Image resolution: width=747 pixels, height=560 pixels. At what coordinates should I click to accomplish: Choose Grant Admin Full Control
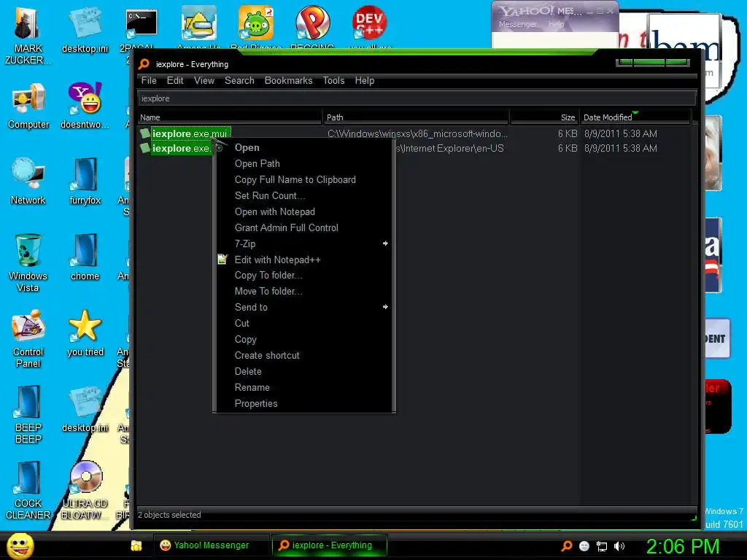tap(304, 227)
